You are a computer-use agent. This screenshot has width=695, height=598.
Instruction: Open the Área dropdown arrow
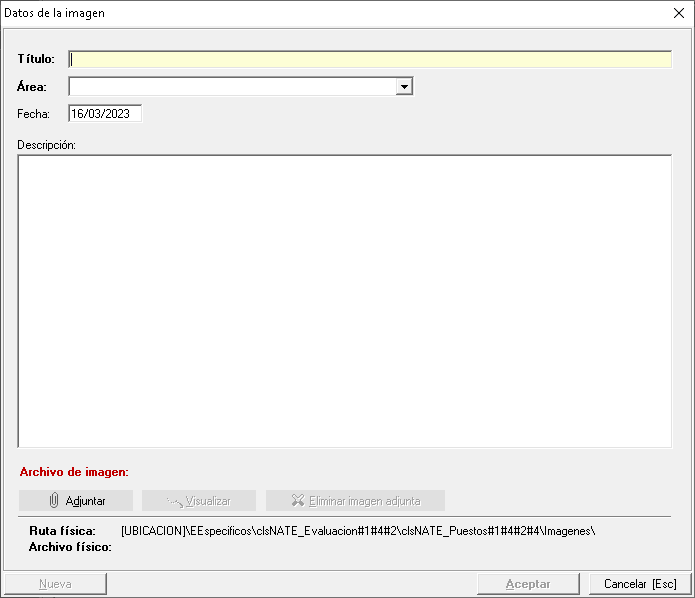pos(404,86)
